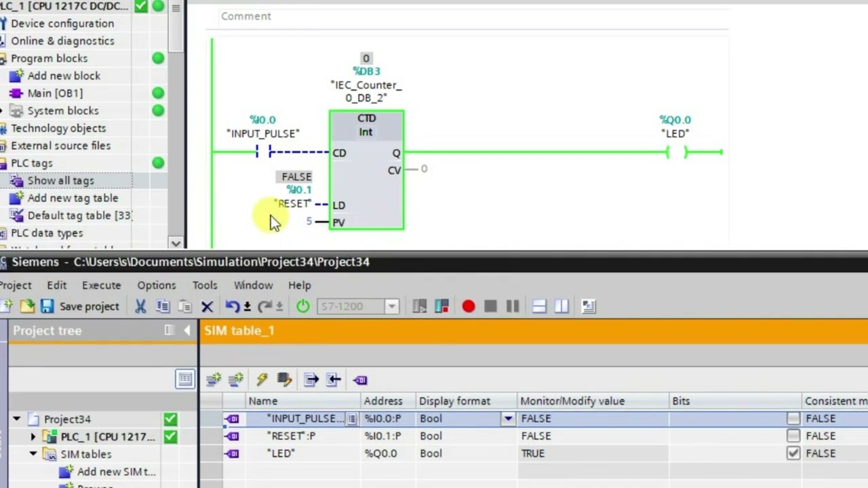Click the green power-on PLC icon
This screenshot has width=868, height=488.
point(303,306)
